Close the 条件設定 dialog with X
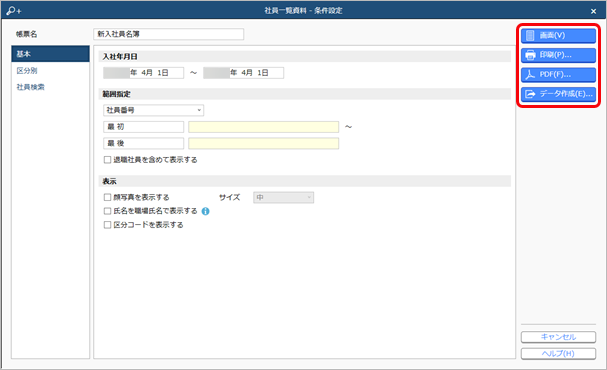607x370 pixels. tap(593, 11)
